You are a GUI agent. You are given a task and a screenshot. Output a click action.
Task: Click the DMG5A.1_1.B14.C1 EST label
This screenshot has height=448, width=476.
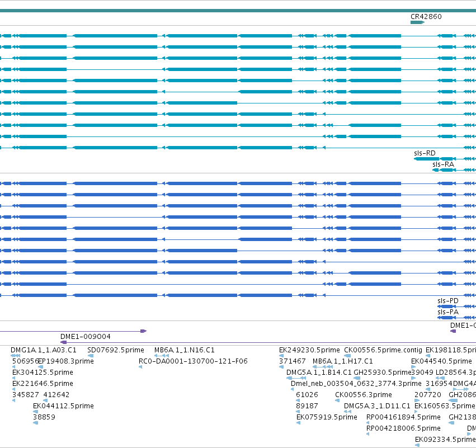319,372
